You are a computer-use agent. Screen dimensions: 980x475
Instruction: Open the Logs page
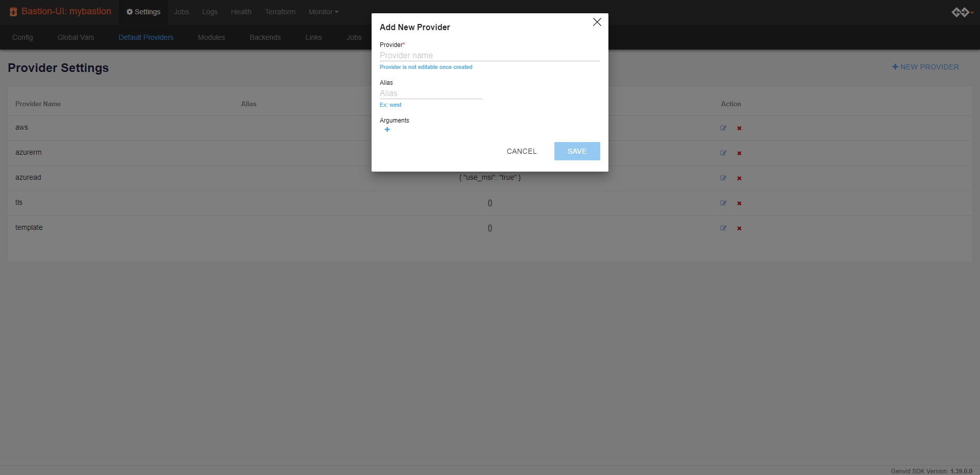(x=210, y=12)
